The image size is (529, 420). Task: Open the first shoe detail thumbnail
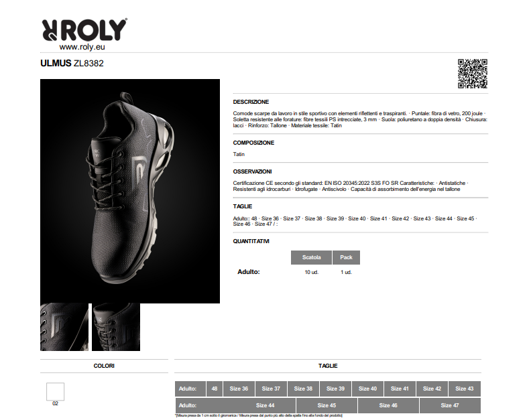[x=64, y=327]
